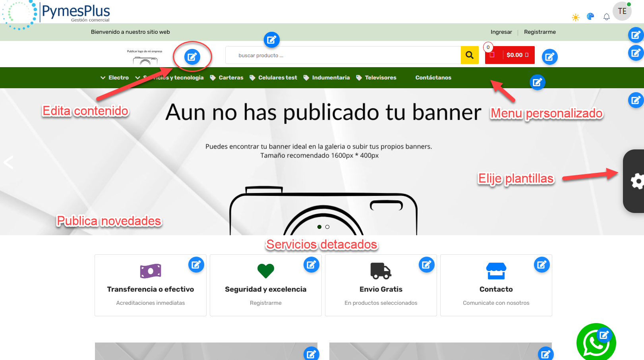Select the Televisores menu item

(380, 77)
